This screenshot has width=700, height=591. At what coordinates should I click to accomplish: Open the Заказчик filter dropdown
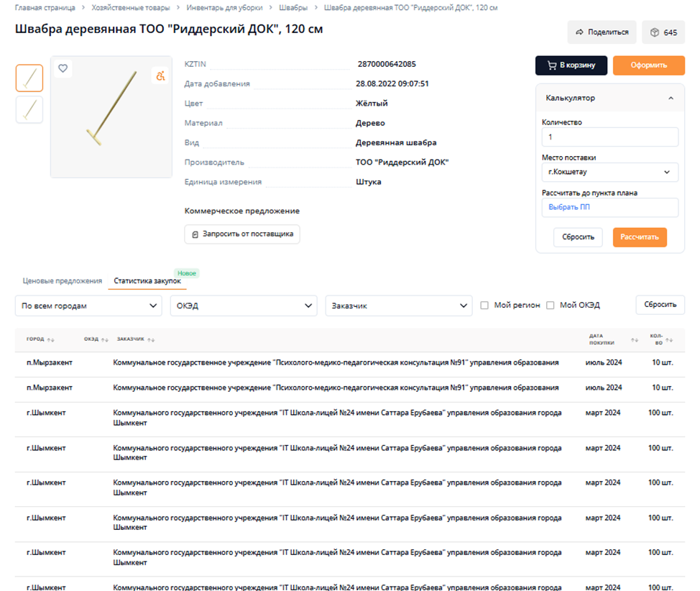398,306
